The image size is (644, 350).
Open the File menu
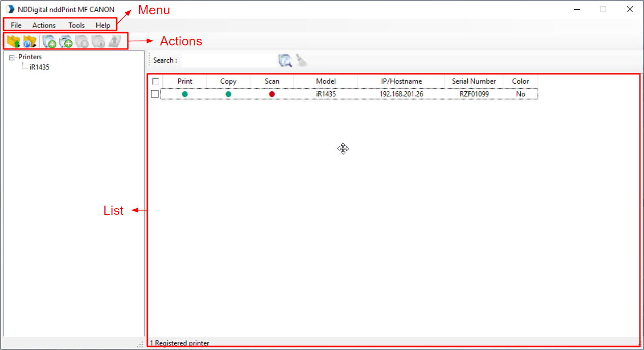16,25
